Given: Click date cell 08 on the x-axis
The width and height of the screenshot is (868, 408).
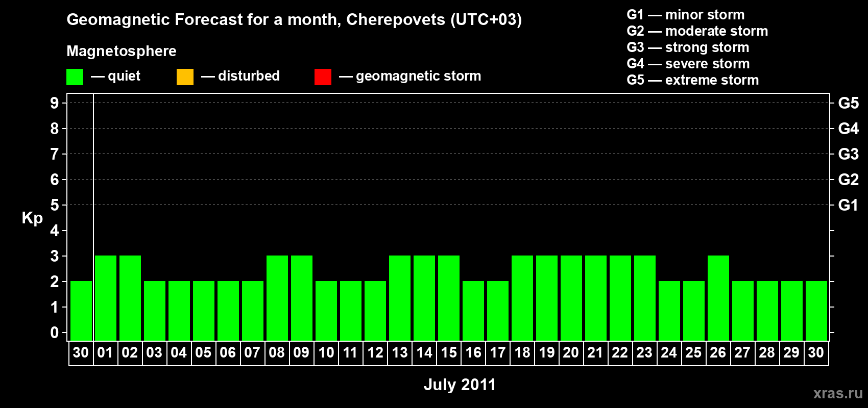Looking at the screenshot, I should click(277, 353).
